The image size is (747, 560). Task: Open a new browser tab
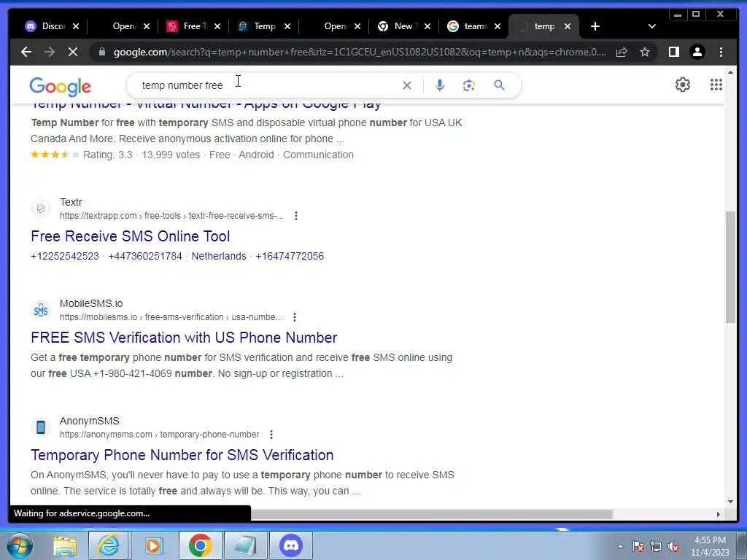tap(595, 26)
